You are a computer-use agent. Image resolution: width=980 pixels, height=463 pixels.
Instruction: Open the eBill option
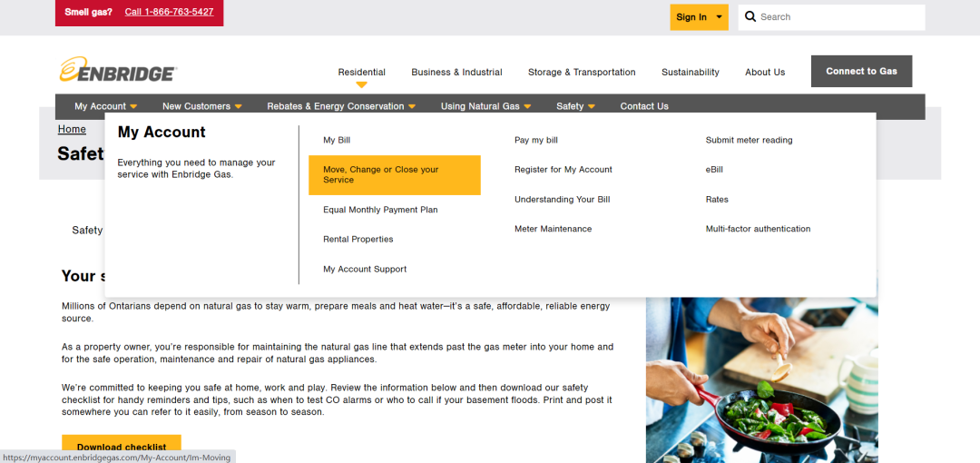(x=714, y=170)
